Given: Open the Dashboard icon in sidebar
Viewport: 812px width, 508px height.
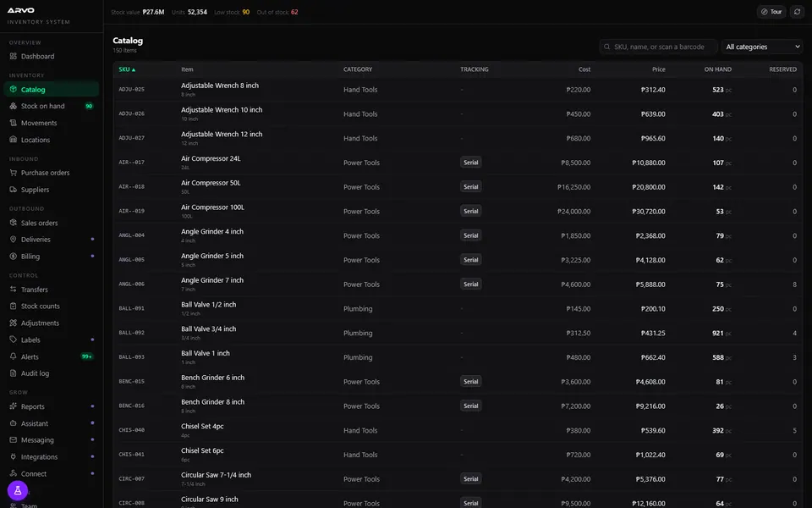Looking at the screenshot, I should (14, 56).
